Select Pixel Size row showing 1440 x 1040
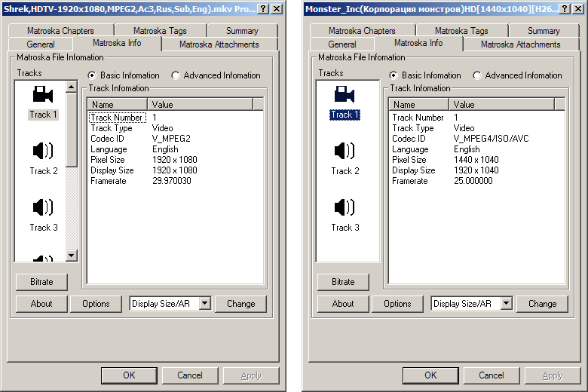 pos(476,159)
